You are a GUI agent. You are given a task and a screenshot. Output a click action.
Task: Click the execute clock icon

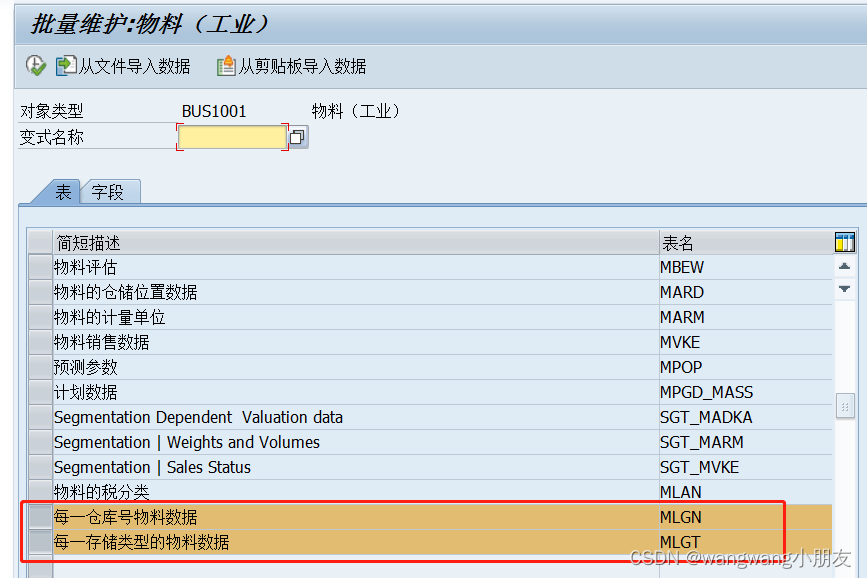[36, 66]
